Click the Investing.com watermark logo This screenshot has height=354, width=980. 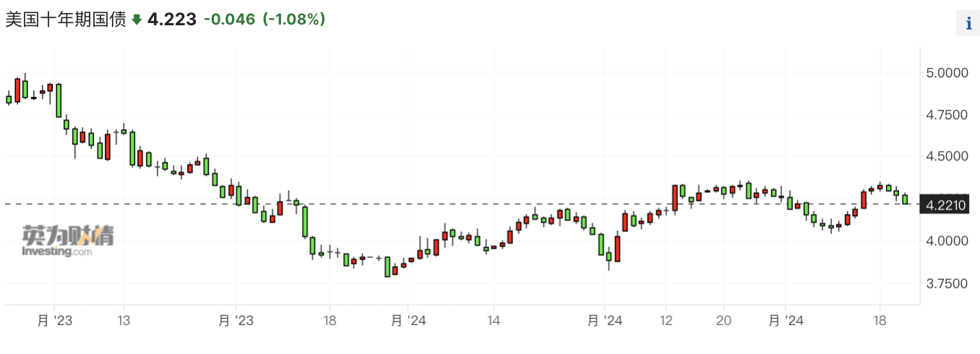[67, 241]
